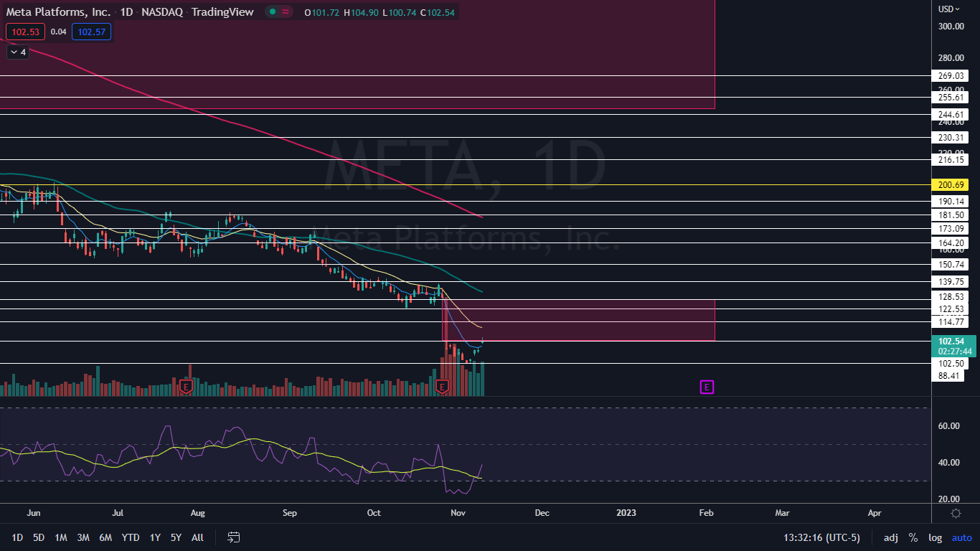The image size is (980, 551).
Task: Click the 173.09 price level label
Action: click(x=950, y=228)
